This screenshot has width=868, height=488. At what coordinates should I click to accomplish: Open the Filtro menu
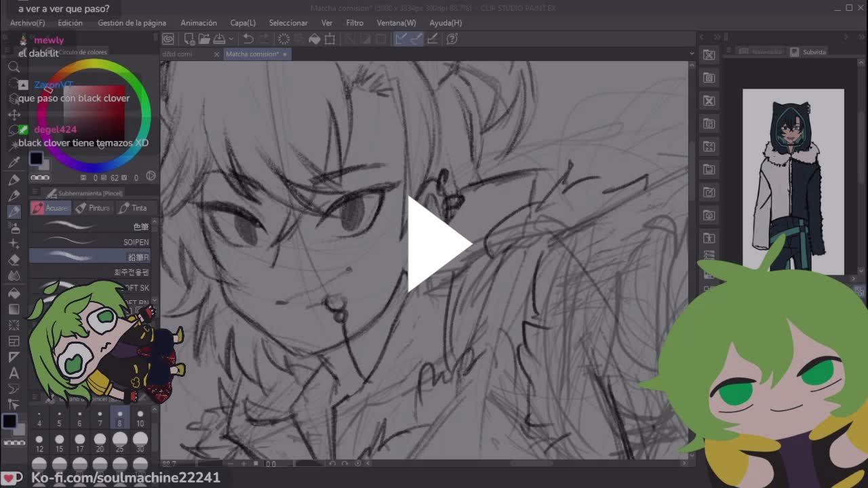tap(355, 23)
